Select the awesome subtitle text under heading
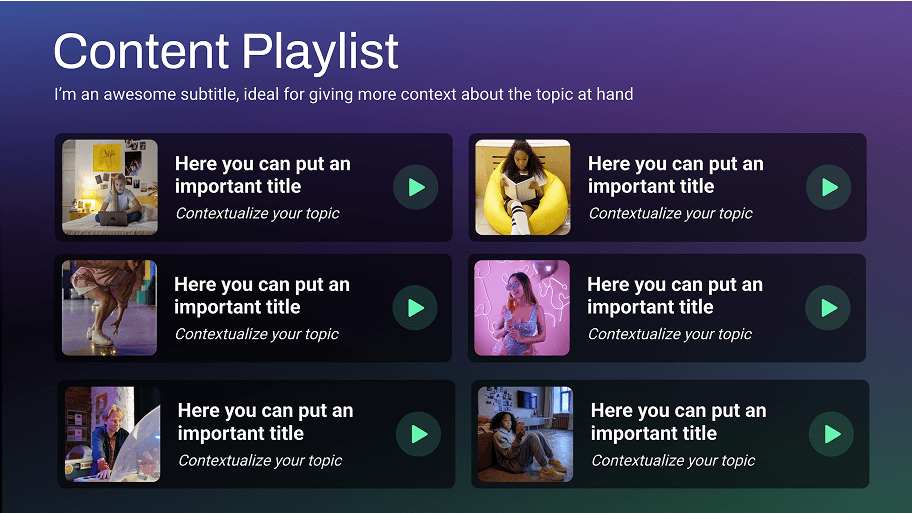Viewport: 912px width, 513px height. [x=343, y=95]
